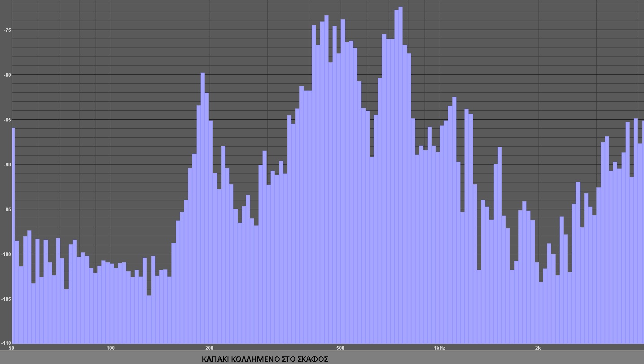This screenshot has width=644, height=364.
Task: Select the -95 dB axis label
Action: click(7, 209)
